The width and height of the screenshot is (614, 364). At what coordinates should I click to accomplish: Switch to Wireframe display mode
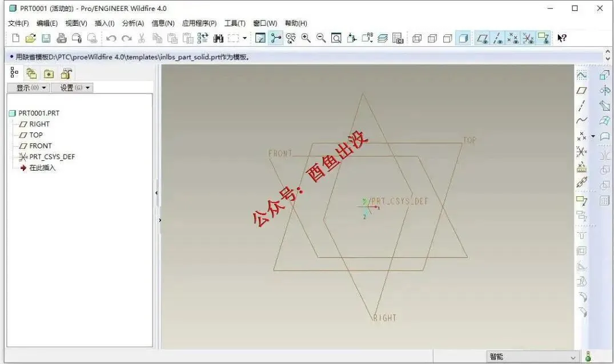coord(417,38)
